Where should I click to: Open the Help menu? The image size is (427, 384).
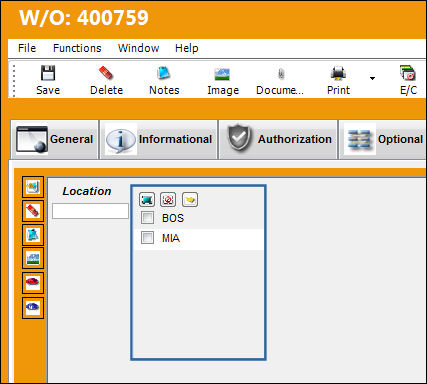(x=187, y=48)
